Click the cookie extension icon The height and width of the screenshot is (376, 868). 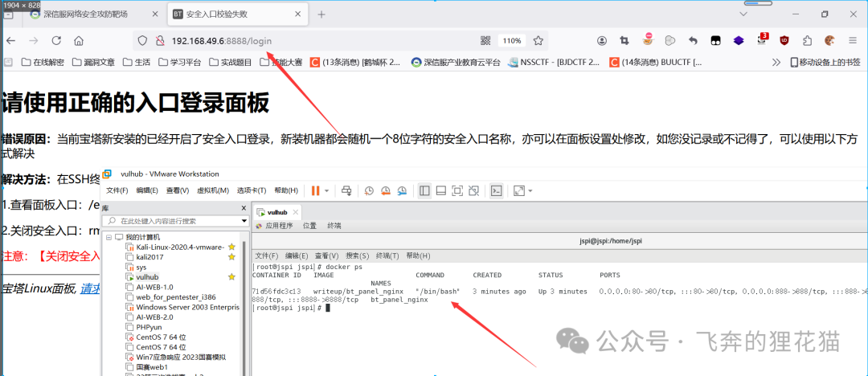pos(829,40)
